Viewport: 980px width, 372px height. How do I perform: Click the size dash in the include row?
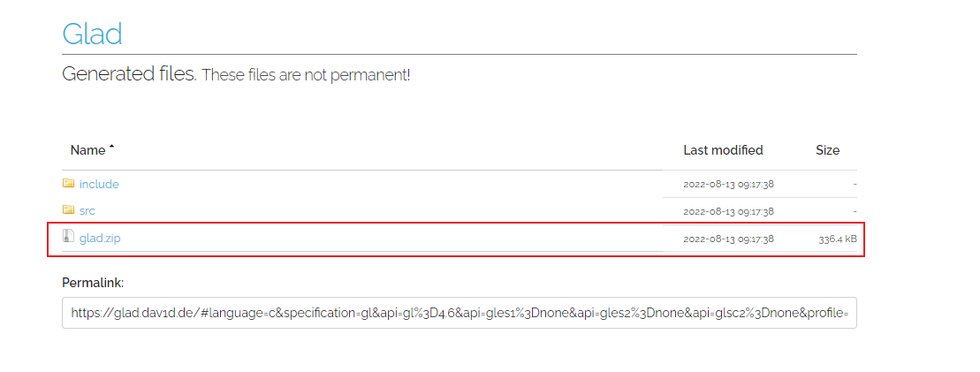tap(854, 184)
